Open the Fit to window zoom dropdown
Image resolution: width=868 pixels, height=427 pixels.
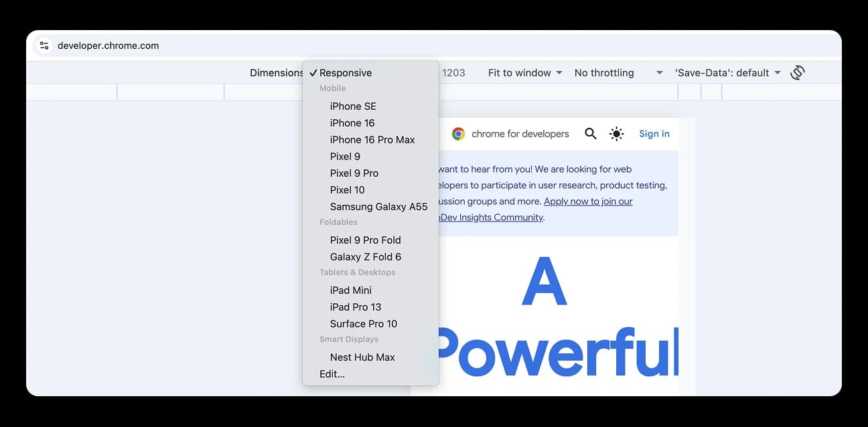coord(525,73)
